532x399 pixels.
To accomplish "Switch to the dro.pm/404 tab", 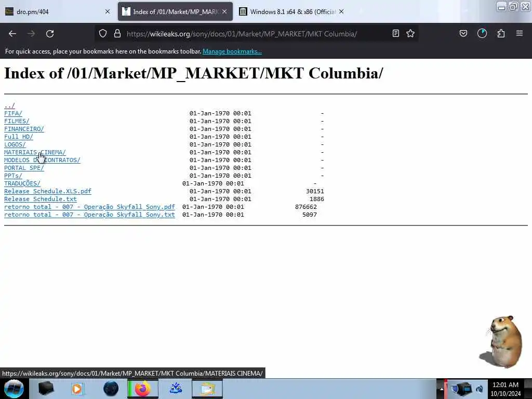I will pyautogui.click(x=58, y=11).
